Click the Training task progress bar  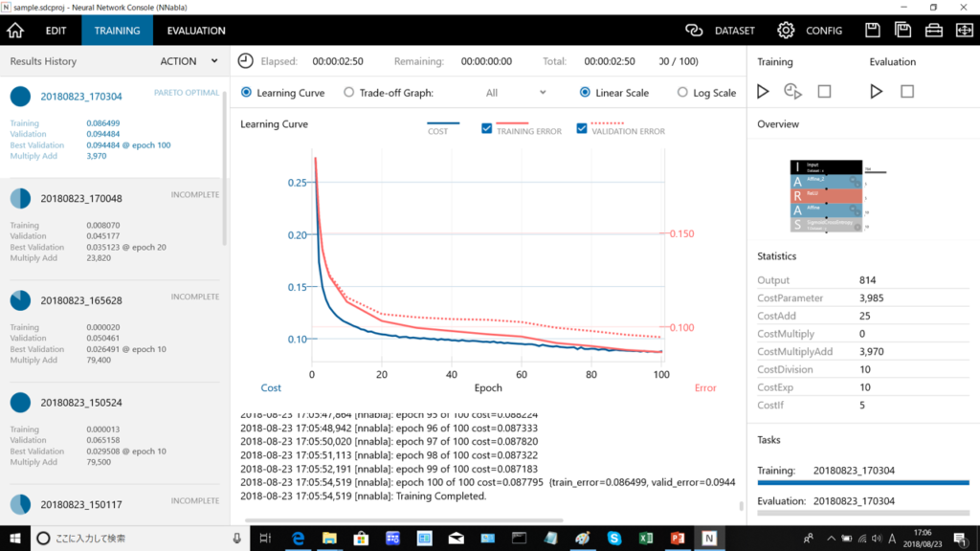pyautogui.click(x=863, y=483)
